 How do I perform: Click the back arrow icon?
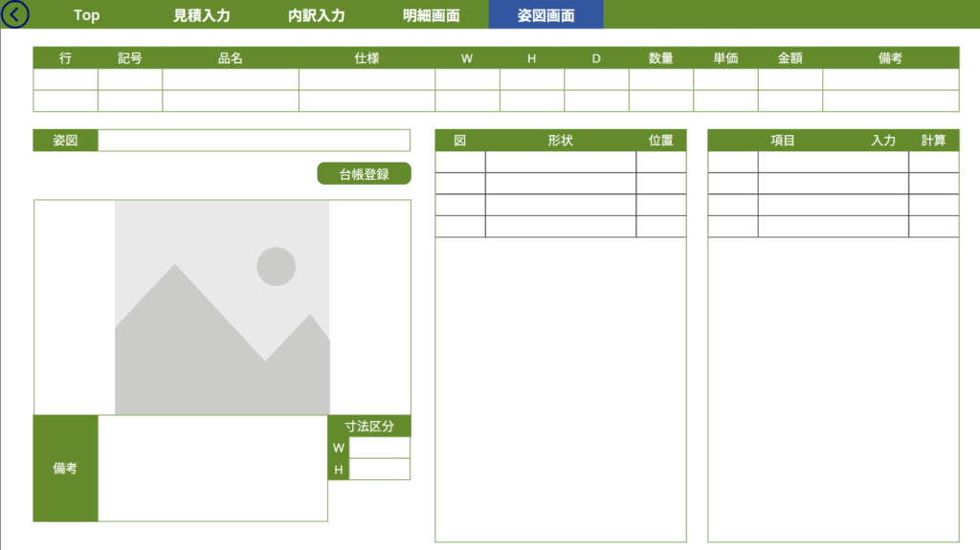[16, 14]
